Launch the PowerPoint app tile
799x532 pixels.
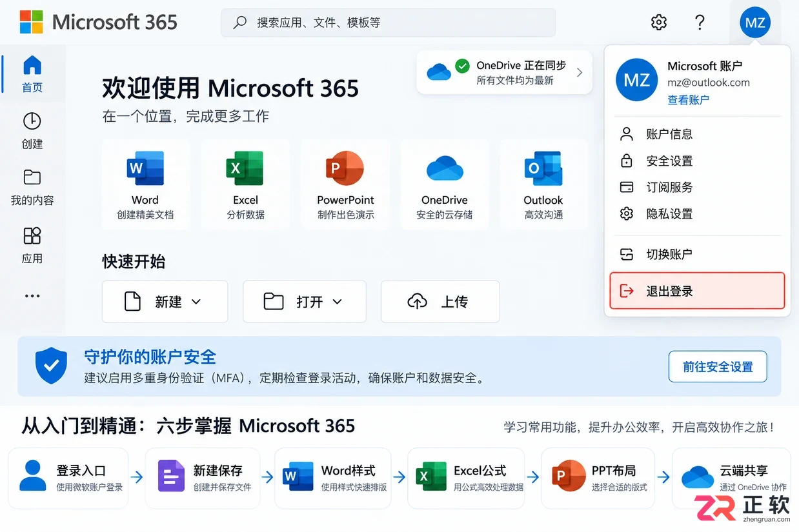(x=345, y=184)
